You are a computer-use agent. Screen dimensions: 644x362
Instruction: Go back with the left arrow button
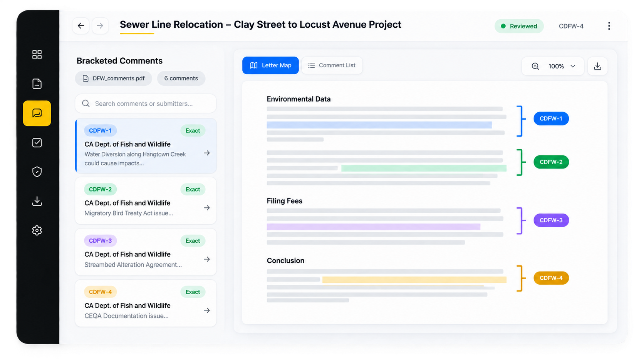[81, 26]
